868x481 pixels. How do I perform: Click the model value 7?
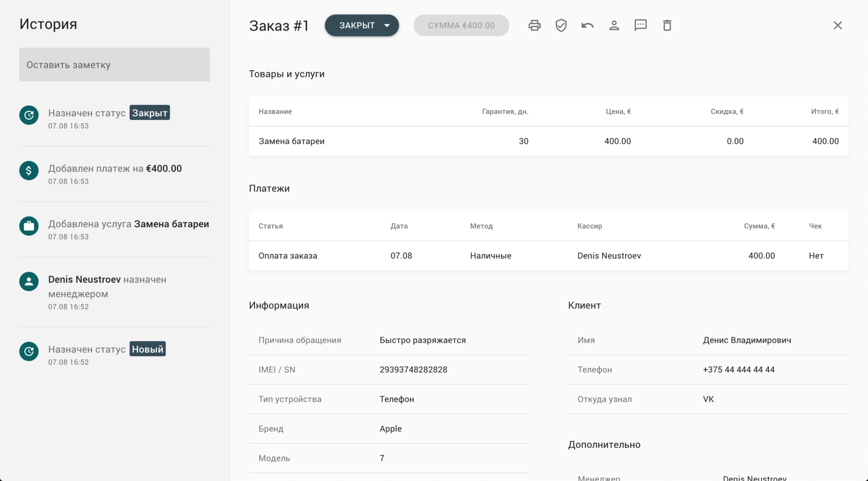tap(382, 458)
